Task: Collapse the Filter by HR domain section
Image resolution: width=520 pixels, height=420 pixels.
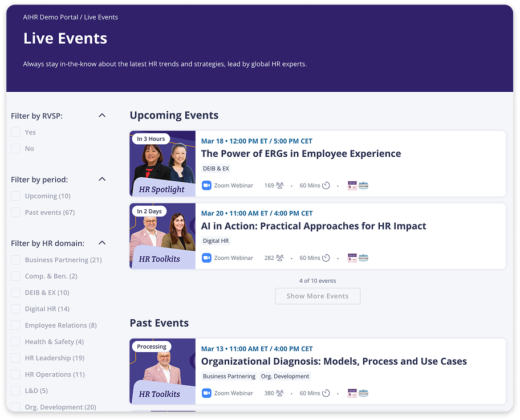Action: coord(102,243)
